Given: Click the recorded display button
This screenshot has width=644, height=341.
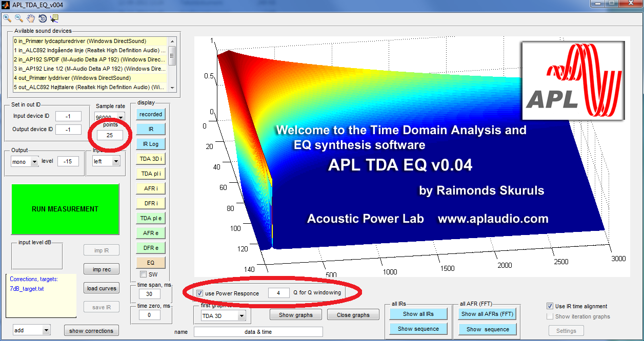Looking at the screenshot, I should 151,114.
